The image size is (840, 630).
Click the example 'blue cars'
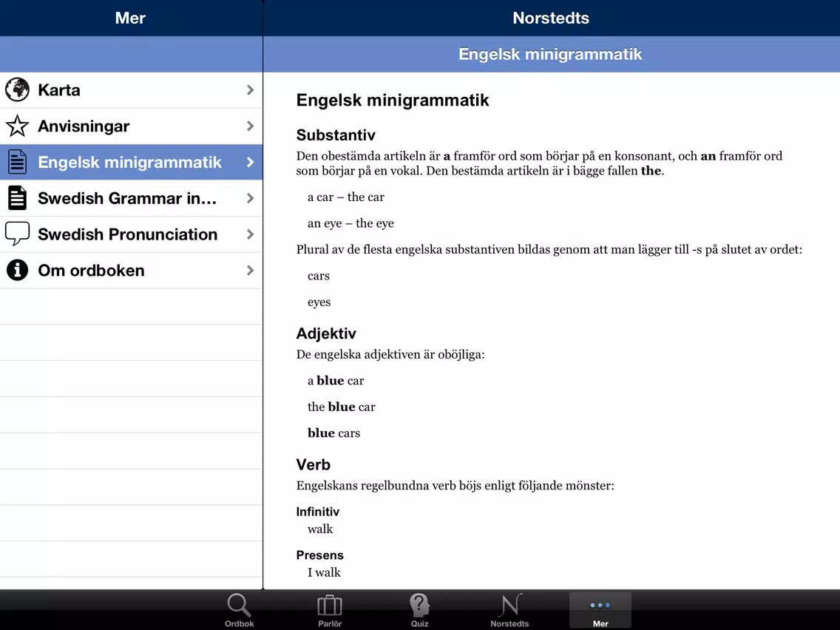pyautogui.click(x=333, y=433)
